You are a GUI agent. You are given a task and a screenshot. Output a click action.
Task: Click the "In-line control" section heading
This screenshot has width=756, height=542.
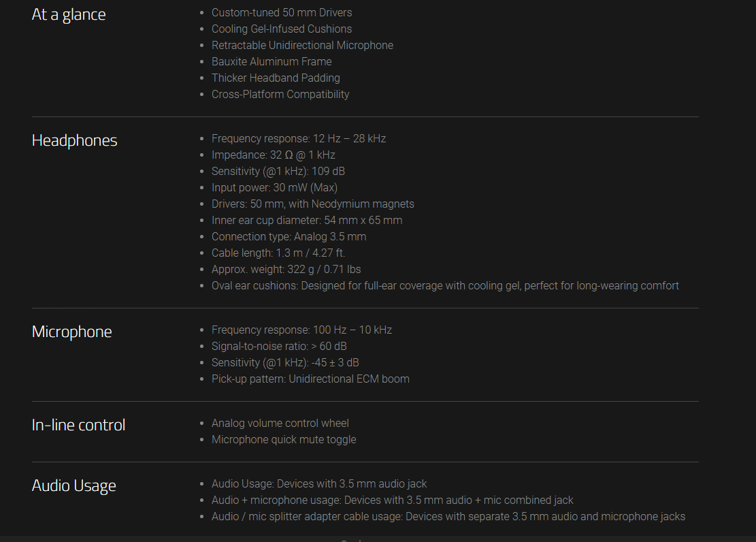pos(78,426)
